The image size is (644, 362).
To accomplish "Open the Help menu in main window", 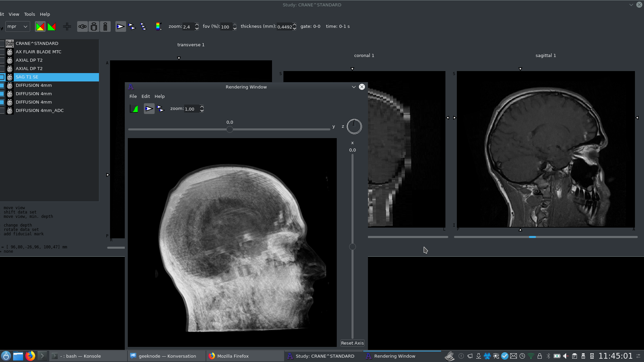I will point(45,14).
